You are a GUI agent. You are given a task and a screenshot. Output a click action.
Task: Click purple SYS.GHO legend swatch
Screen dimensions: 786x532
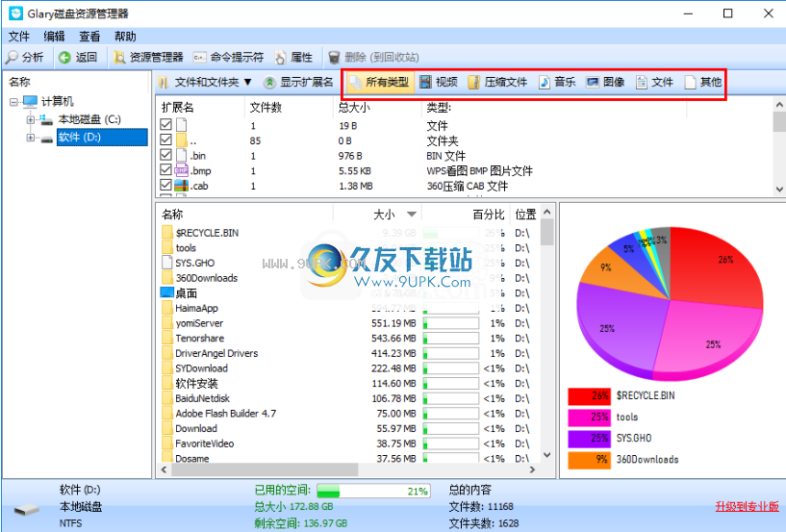(x=590, y=439)
